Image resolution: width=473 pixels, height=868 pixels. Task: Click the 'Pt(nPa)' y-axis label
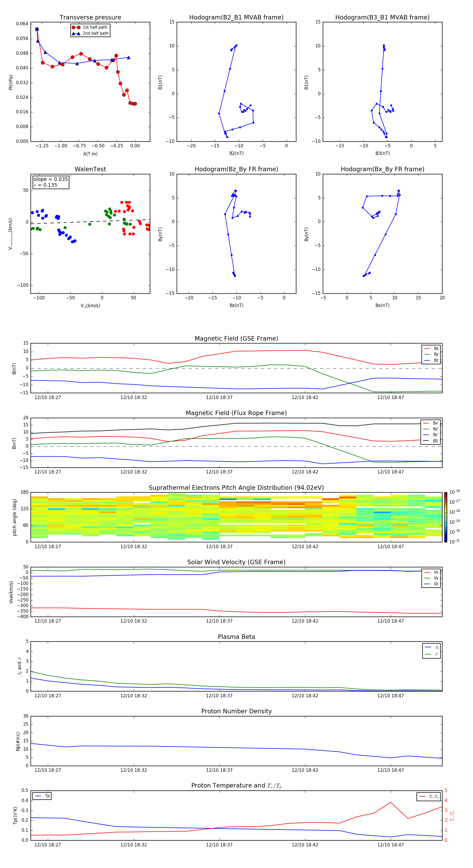pyautogui.click(x=11, y=82)
